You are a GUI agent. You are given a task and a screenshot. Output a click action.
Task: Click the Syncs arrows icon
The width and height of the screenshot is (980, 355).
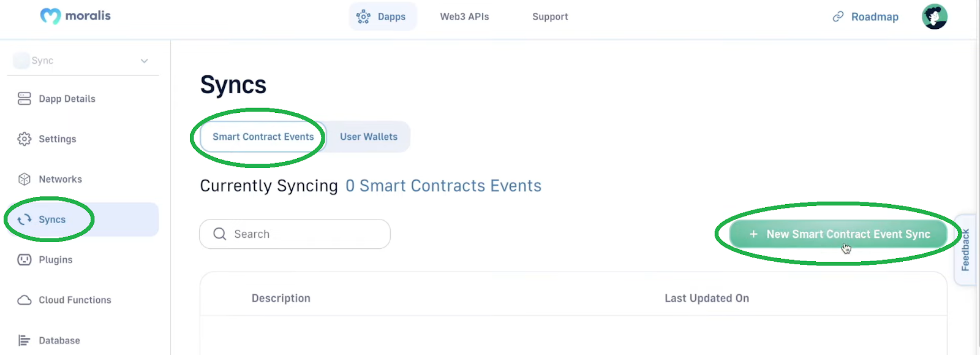pos(24,219)
